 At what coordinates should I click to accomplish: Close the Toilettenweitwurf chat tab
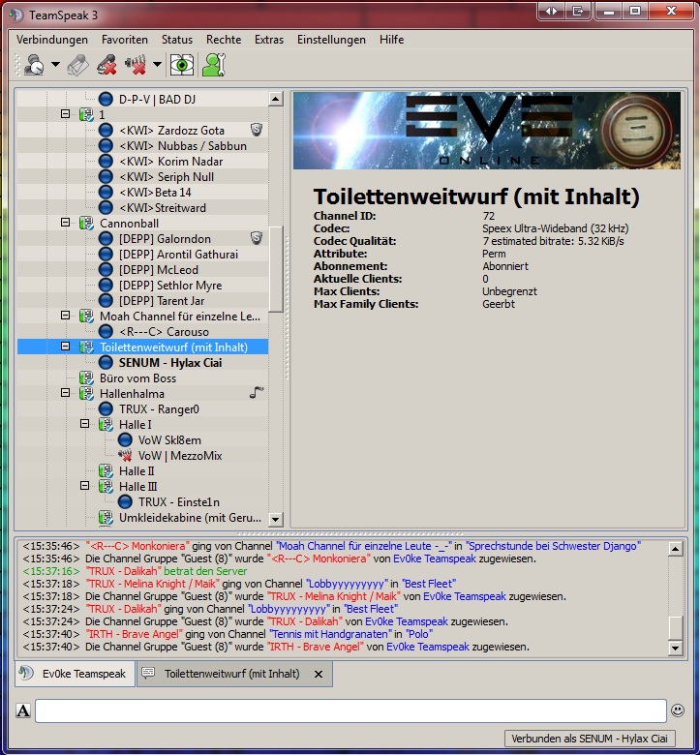click(319, 674)
